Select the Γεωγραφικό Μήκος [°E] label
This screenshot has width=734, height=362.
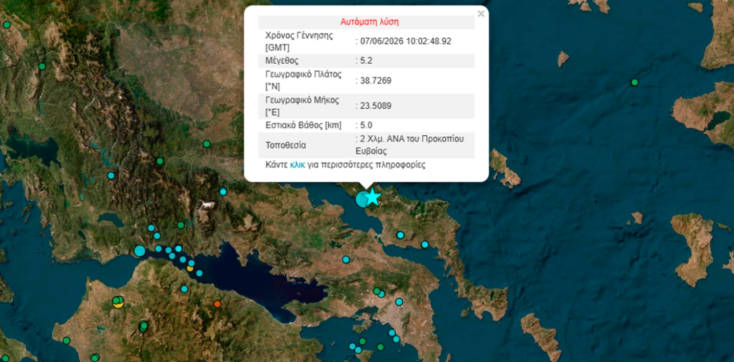(x=302, y=106)
